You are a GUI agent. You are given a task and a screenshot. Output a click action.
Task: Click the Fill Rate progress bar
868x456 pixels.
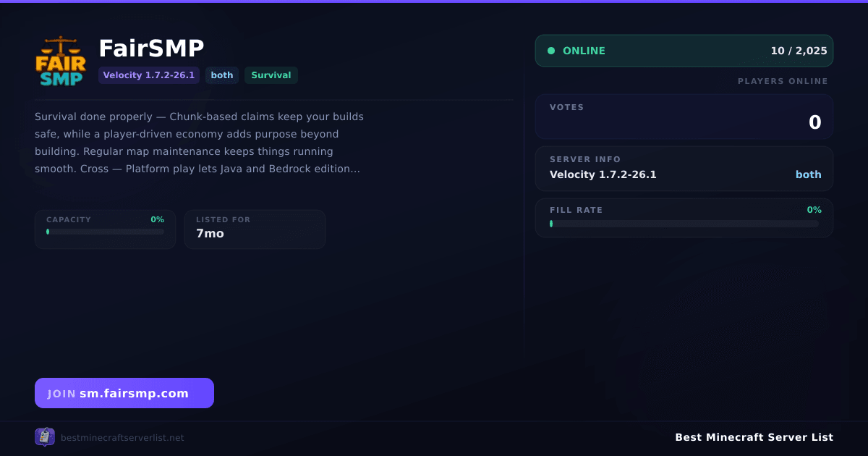pyautogui.click(x=684, y=224)
